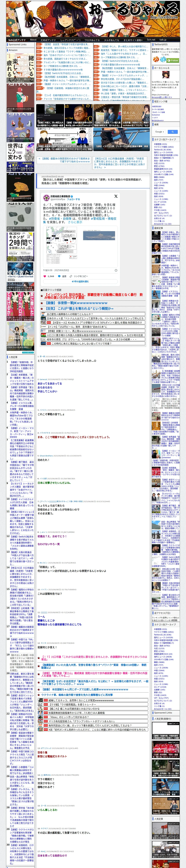Open ウクライナ情勢 (1852) category link
Image resolution: width=186 pixels, height=868 pixels.
pos(164,147)
